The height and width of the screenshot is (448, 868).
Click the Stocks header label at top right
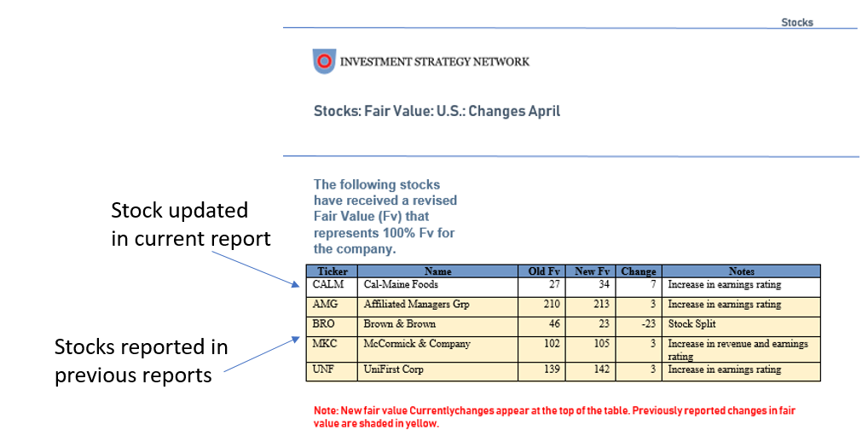point(797,22)
